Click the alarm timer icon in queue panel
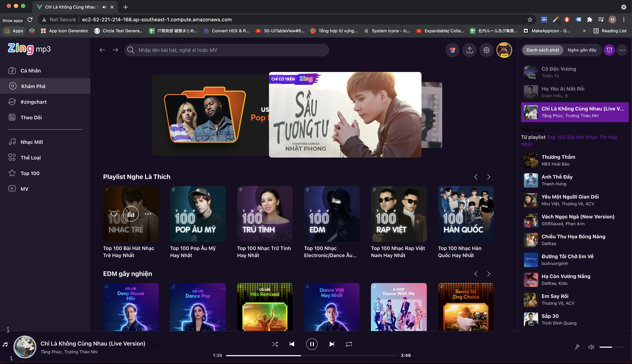Image resolution: width=632 pixels, height=364 pixels. [x=609, y=50]
